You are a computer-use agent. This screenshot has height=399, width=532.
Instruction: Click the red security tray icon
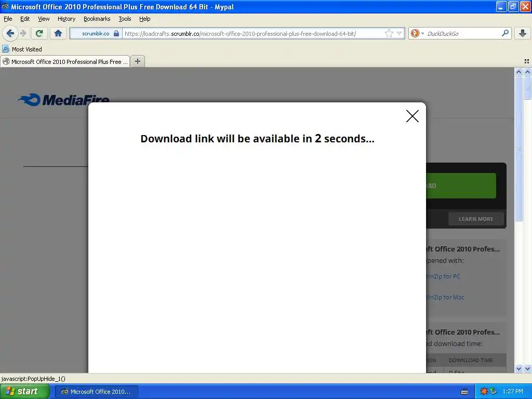[x=484, y=392]
